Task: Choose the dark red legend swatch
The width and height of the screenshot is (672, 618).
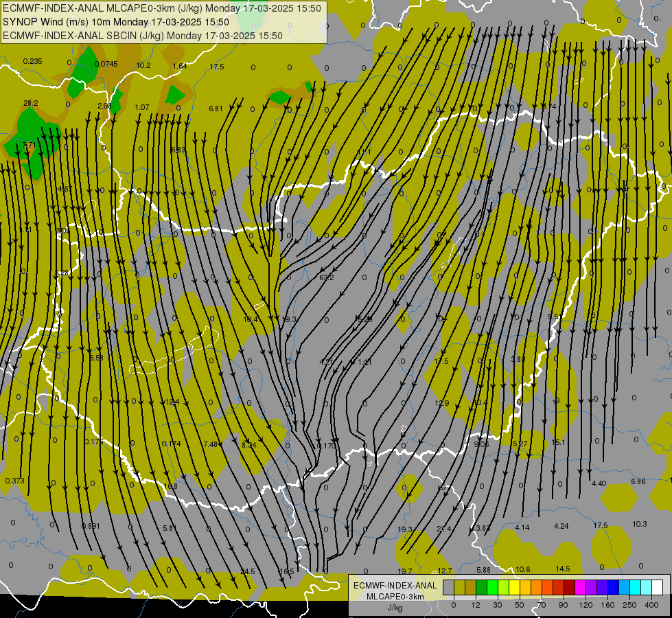Action: pos(570,587)
